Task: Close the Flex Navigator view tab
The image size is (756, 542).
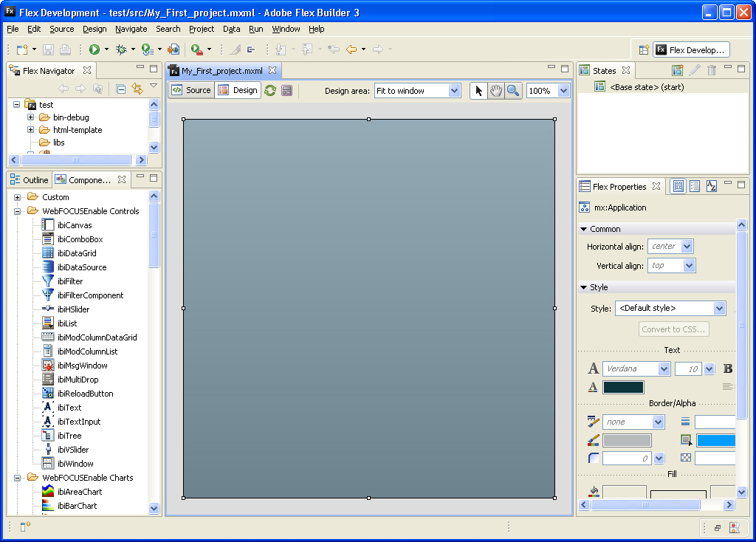Action: point(87,70)
